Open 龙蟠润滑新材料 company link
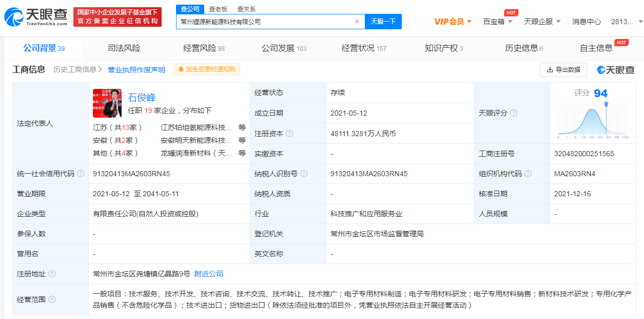Image resolution: width=644 pixels, height=319 pixels. coord(197,153)
